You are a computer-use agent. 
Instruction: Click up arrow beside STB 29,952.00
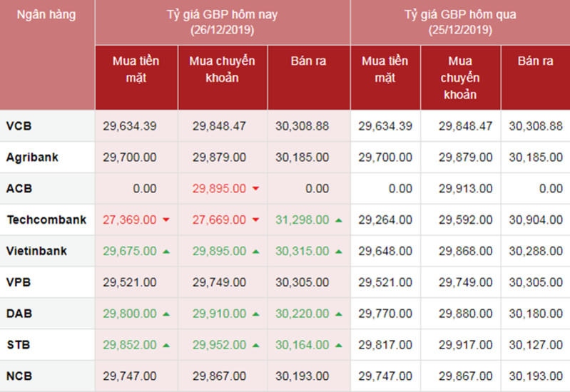pyautogui.click(x=255, y=346)
